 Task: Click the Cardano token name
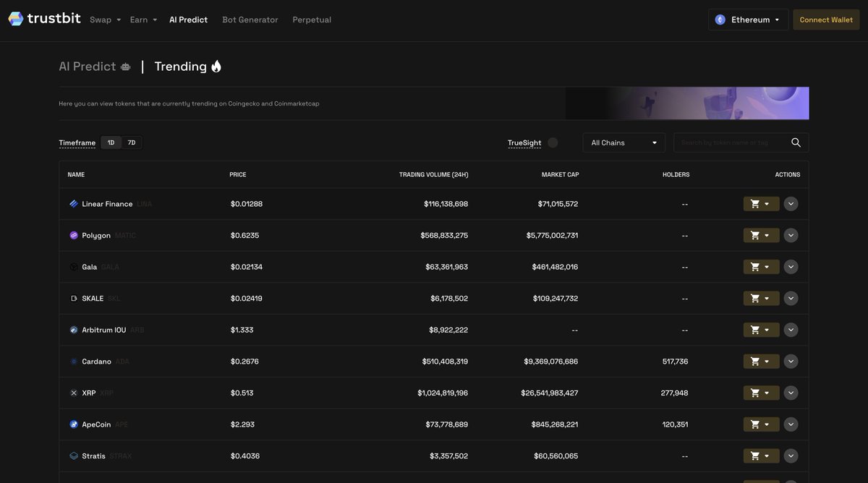[x=97, y=362]
